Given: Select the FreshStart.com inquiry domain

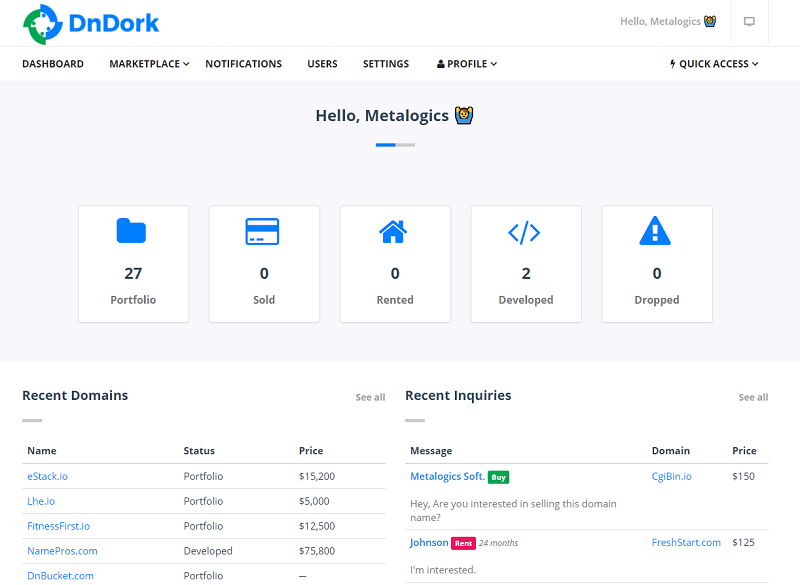Looking at the screenshot, I should pos(686,542).
